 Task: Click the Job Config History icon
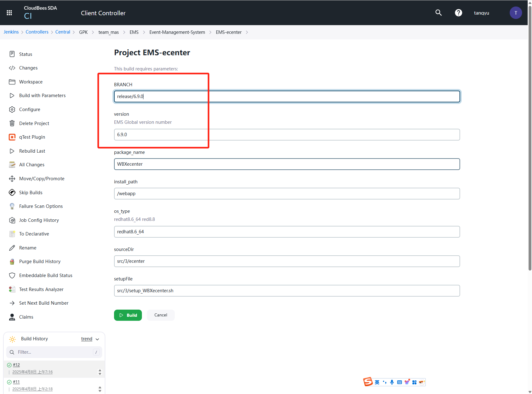point(12,220)
